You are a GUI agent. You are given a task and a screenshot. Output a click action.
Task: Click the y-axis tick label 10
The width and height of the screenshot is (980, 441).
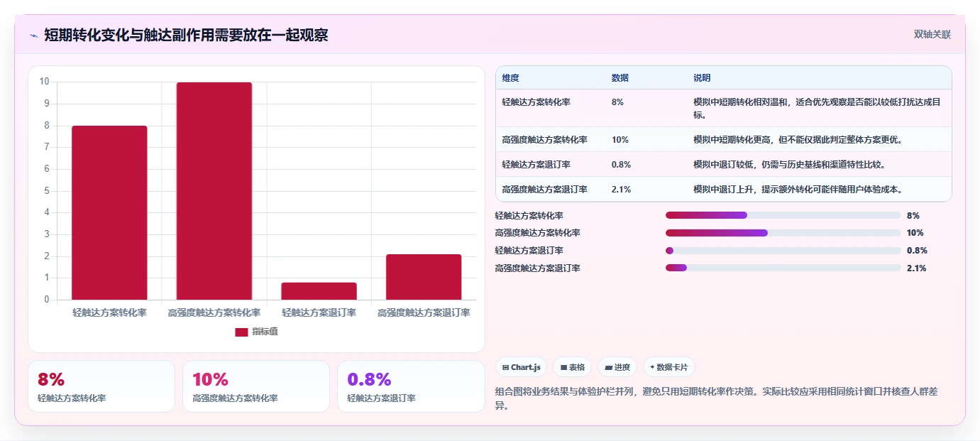coord(45,82)
